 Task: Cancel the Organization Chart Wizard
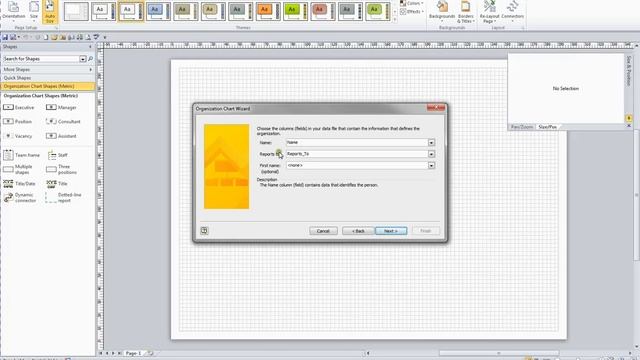323,231
